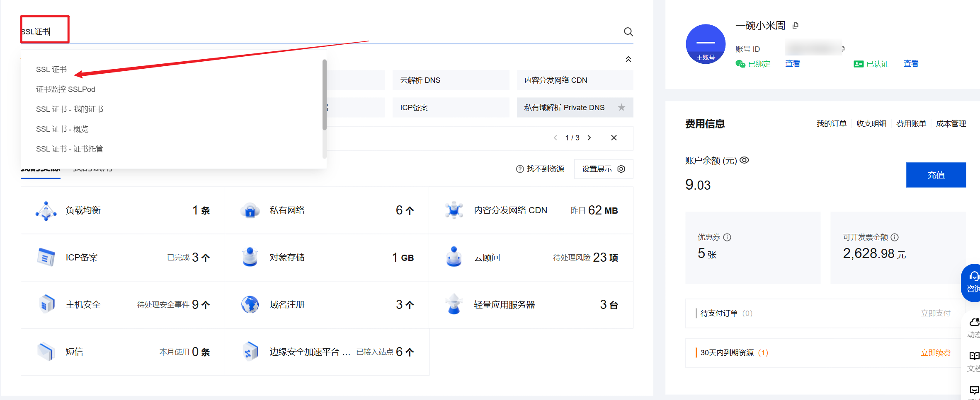The image size is (980, 400).
Task: Dismiss the announcement banner with X
Action: (614, 138)
